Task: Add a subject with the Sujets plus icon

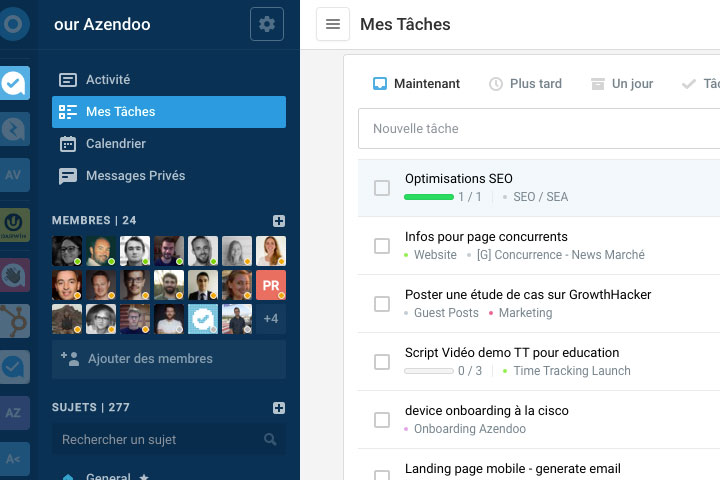Action: pos(279,408)
